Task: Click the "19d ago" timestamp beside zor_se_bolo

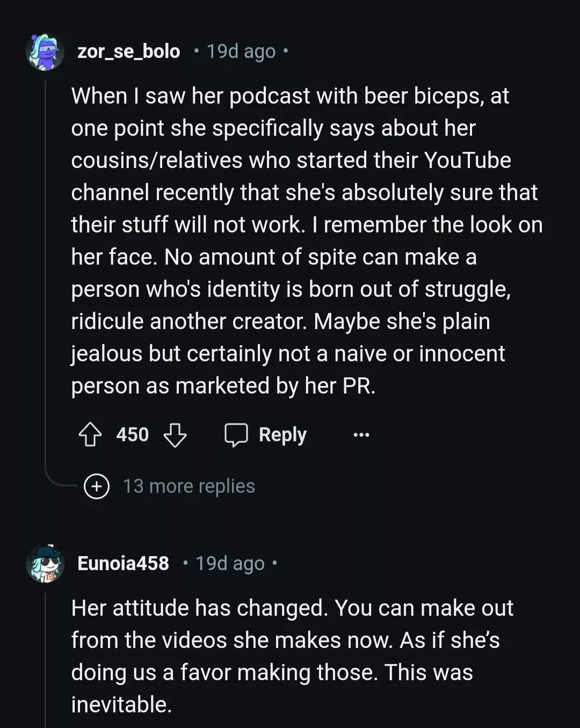Action: tap(241, 52)
